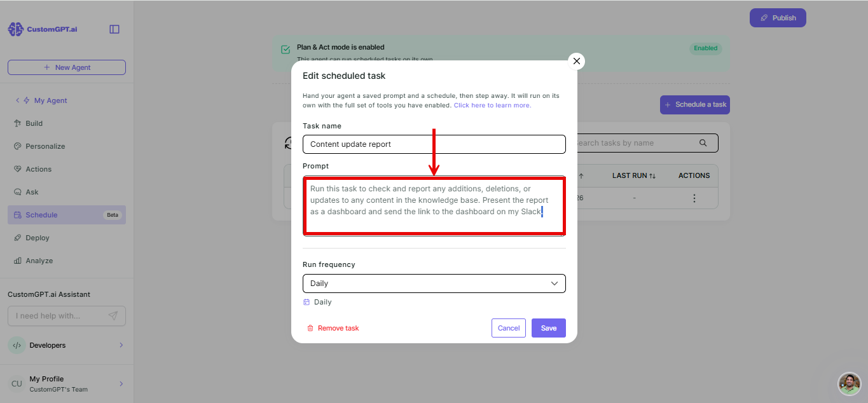Click the send icon in assistant box
The height and width of the screenshot is (403, 868).
click(x=113, y=316)
